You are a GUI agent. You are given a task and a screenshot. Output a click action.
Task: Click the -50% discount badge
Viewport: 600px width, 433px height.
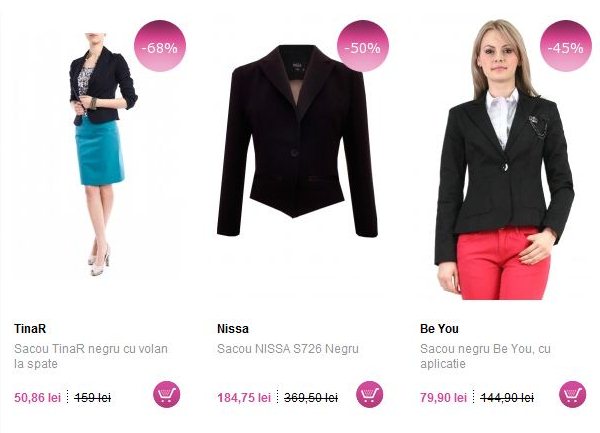(363, 46)
